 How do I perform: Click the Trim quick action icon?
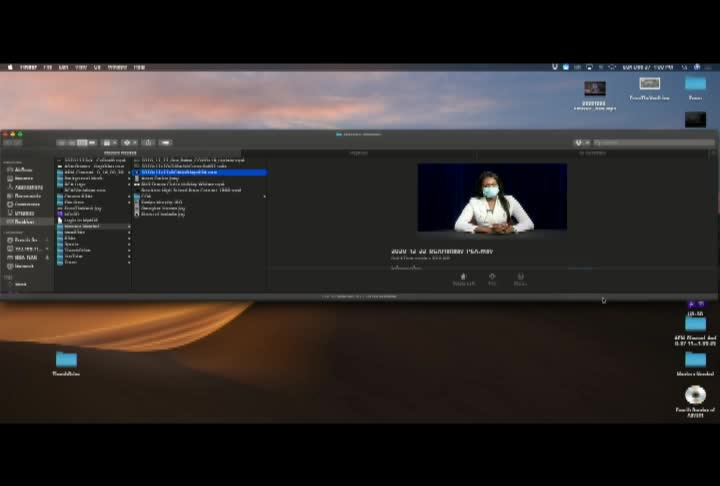click(492, 279)
